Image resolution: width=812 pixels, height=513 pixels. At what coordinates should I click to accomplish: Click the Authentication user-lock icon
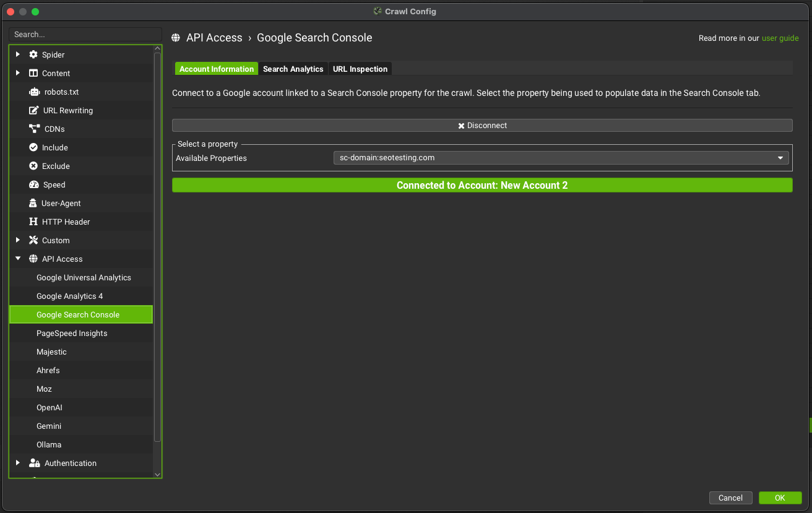(x=35, y=463)
